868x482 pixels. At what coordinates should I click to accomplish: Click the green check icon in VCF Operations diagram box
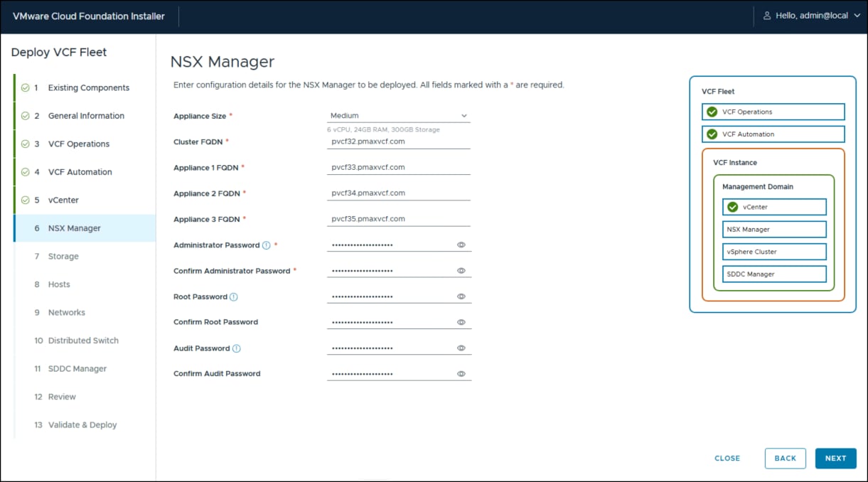(712, 112)
